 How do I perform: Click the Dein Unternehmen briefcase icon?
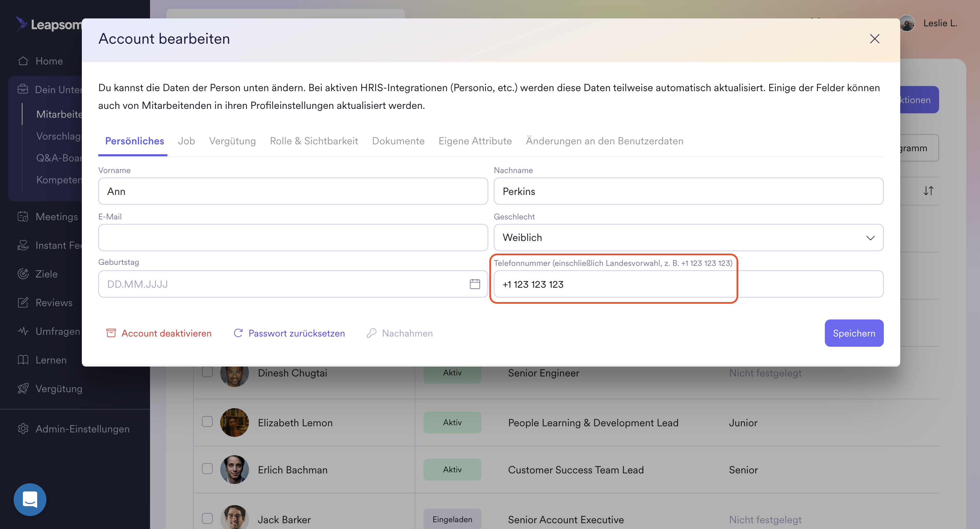coord(23,89)
